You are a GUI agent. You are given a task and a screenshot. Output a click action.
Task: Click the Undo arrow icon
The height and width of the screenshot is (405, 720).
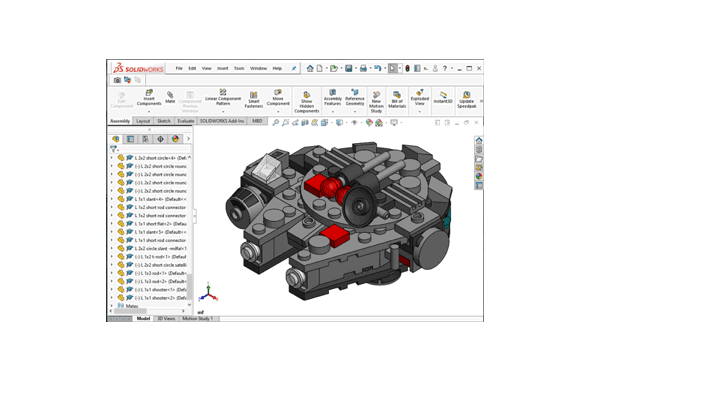click(377, 68)
